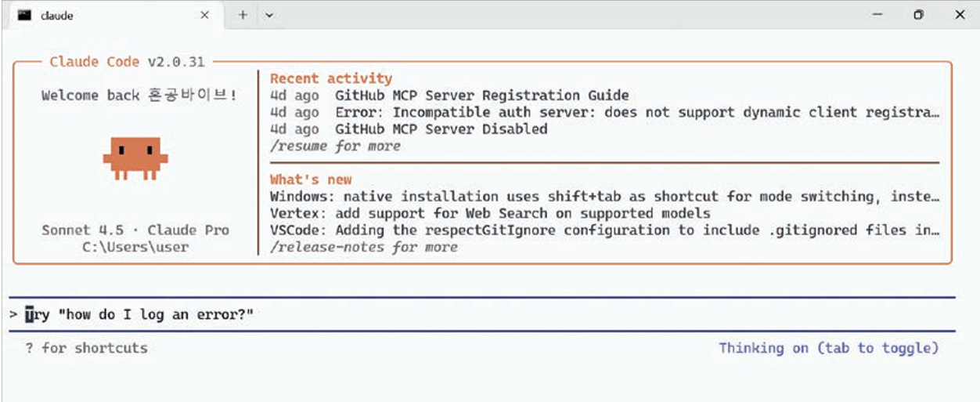Select the GitHub MCP Server Disabled entry
The image size is (980, 402).
tap(441, 129)
